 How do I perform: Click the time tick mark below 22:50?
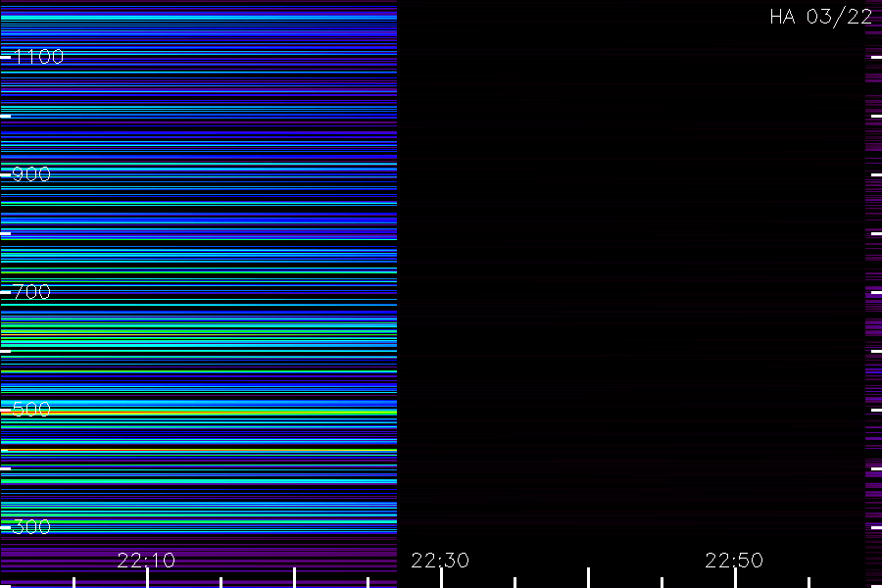tap(735, 578)
